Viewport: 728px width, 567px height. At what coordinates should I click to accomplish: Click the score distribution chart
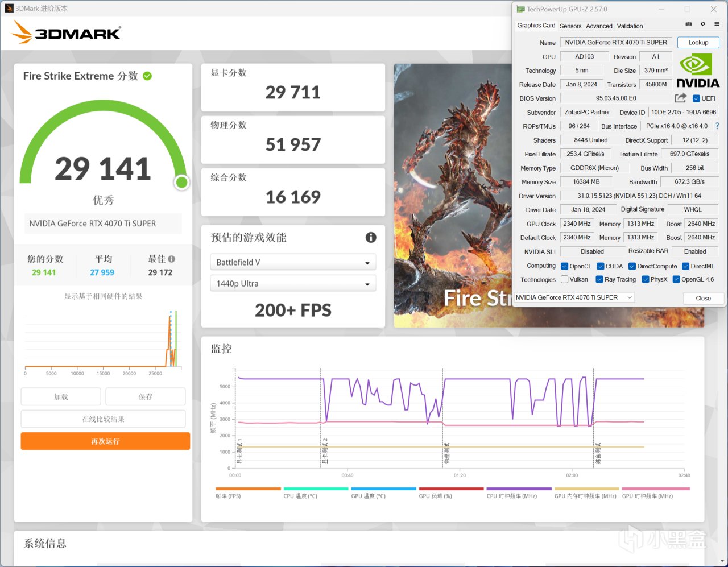103,340
